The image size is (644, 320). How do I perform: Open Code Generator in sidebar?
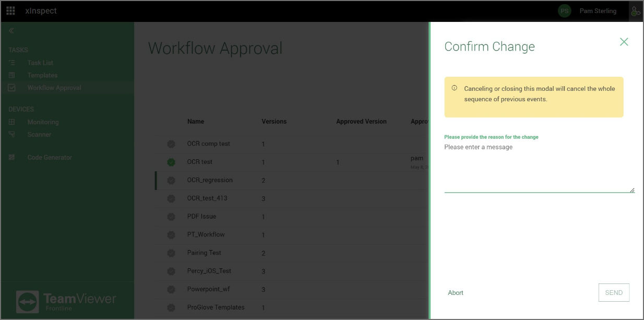coord(50,158)
